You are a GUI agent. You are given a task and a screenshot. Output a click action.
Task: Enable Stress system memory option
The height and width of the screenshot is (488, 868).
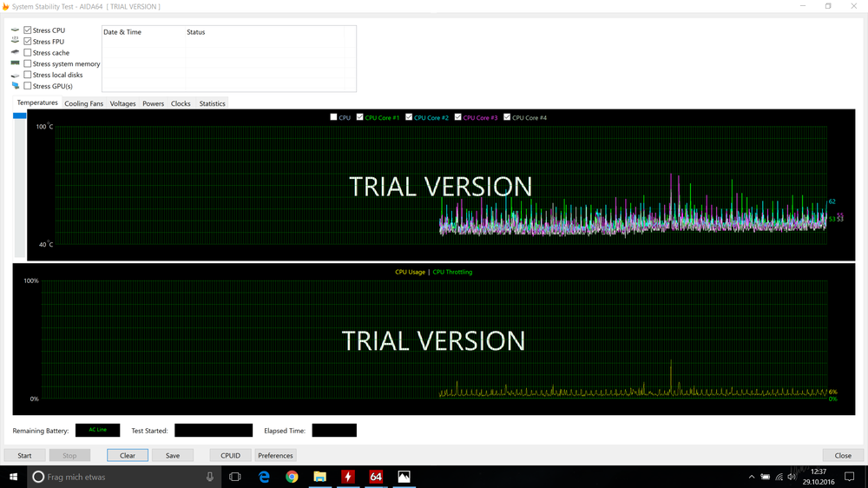[x=28, y=64]
